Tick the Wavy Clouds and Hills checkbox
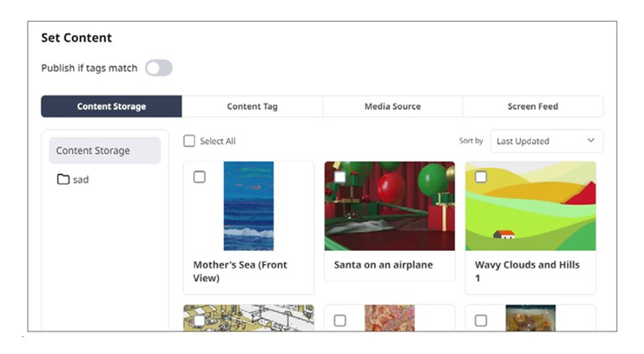This screenshot has height=354, width=644. 480,177
